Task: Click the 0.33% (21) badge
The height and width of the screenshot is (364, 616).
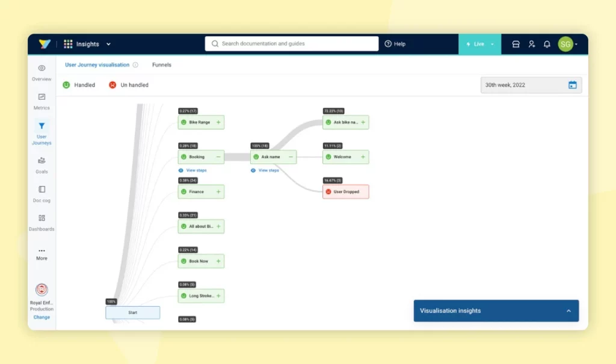Action: click(188, 215)
